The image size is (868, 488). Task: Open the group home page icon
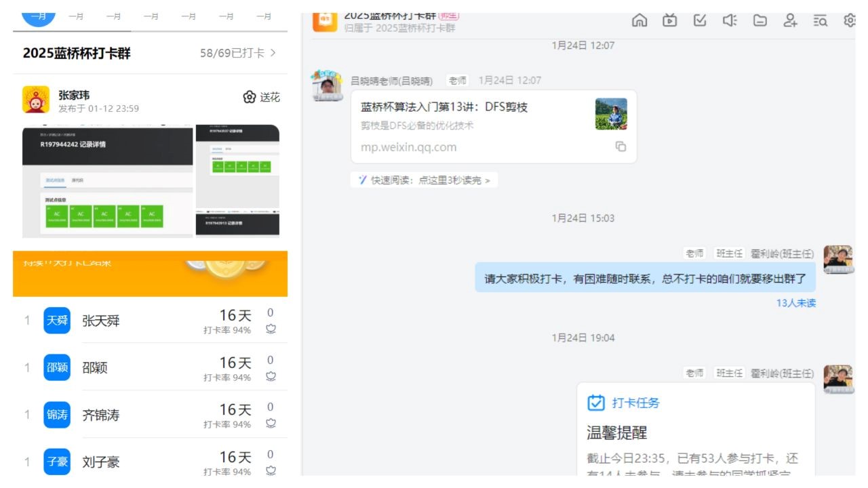(639, 20)
